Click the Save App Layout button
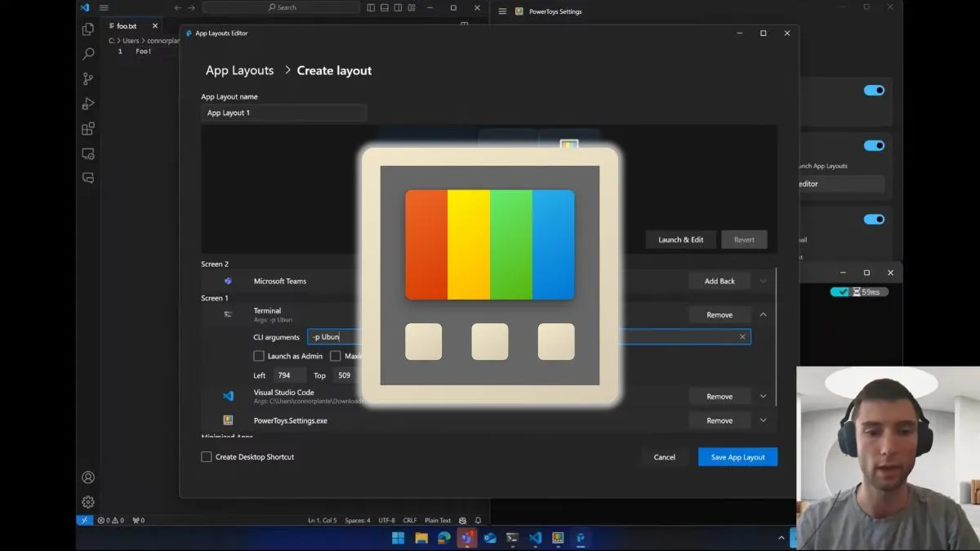 click(x=737, y=457)
